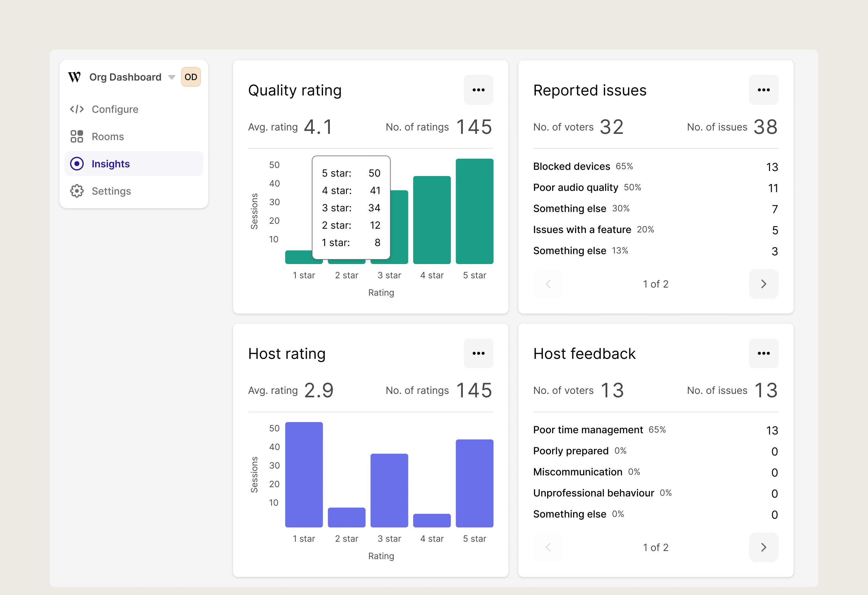Click the 4.1 average rating value
The height and width of the screenshot is (595, 868).
(x=318, y=127)
